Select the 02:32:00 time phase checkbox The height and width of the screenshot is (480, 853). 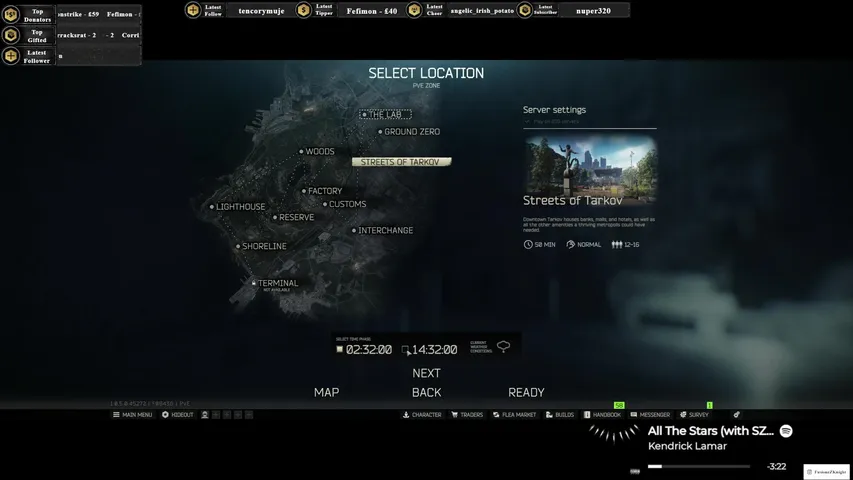339,349
